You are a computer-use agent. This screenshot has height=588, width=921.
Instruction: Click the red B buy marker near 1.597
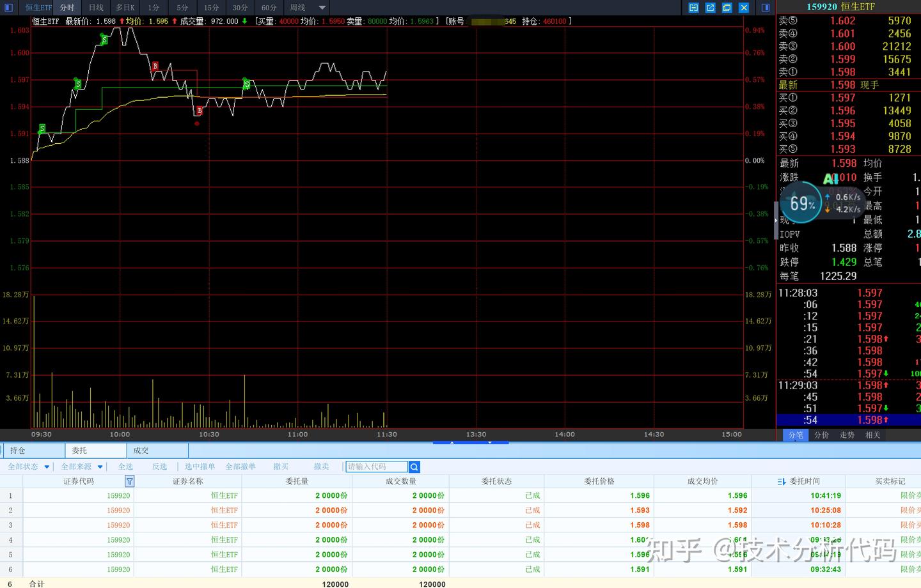click(155, 66)
